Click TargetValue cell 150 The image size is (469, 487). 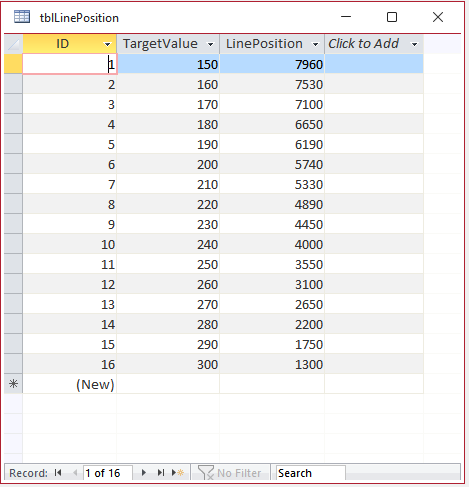(x=168, y=64)
